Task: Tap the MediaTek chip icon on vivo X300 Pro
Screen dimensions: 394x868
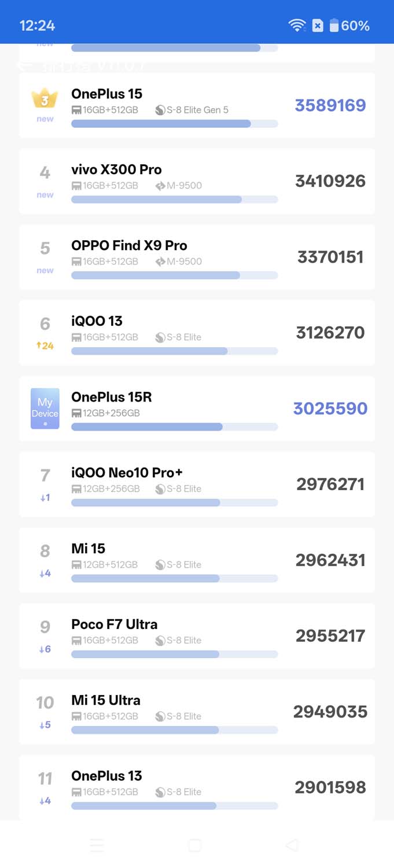Action: click(x=160, y=186)
